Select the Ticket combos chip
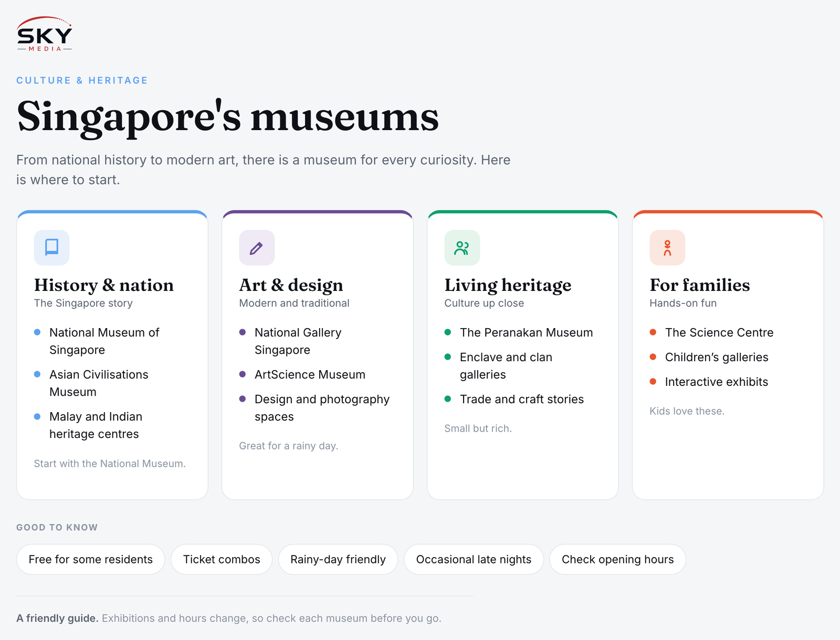The image size is (840, 640). 222,559
